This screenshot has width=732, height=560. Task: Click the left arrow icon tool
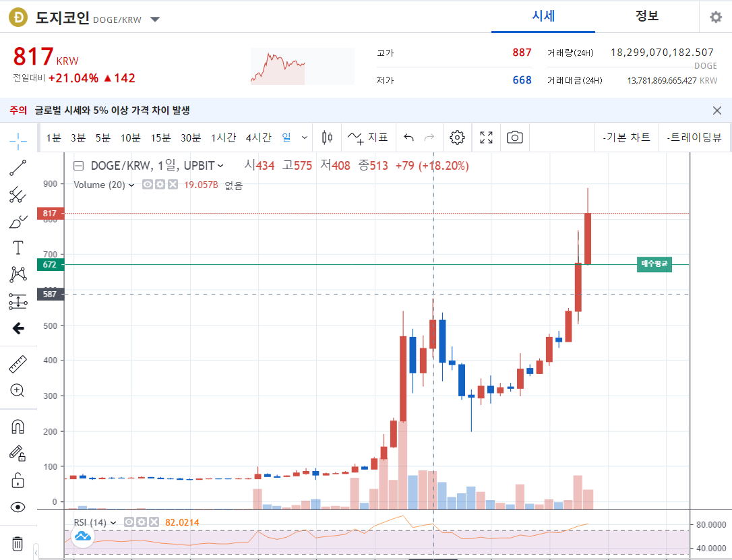18,329
